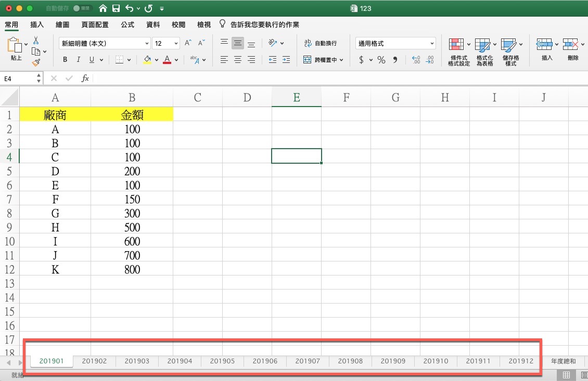Click the Format Painter brush icon

click(36, 62)
